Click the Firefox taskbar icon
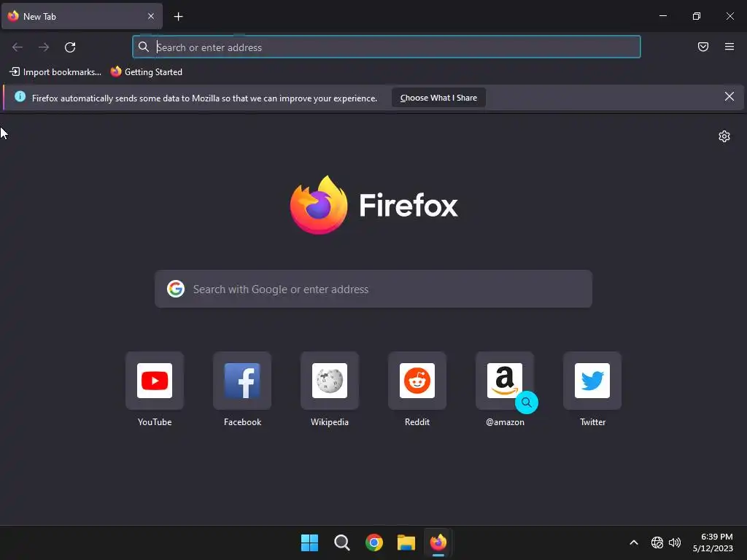747x560 pixels. coord(438,542)
